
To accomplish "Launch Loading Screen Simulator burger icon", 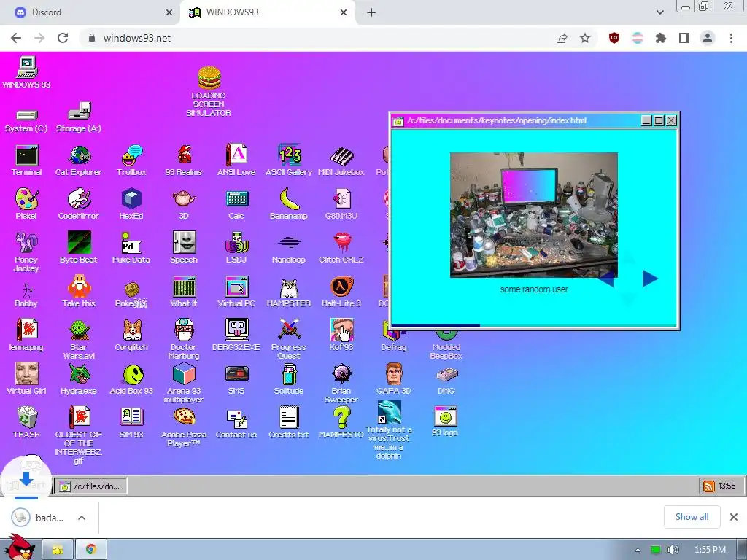I will click(209, 77).
